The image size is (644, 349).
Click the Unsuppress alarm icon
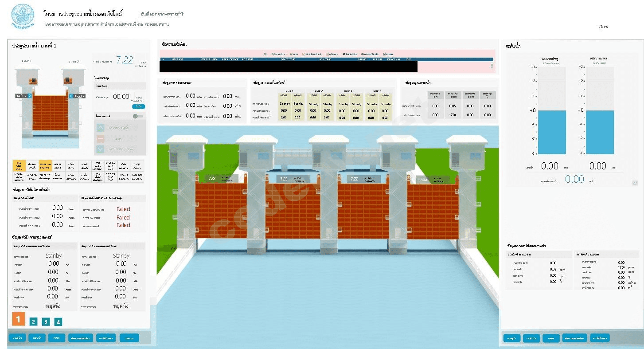(370, 54)
